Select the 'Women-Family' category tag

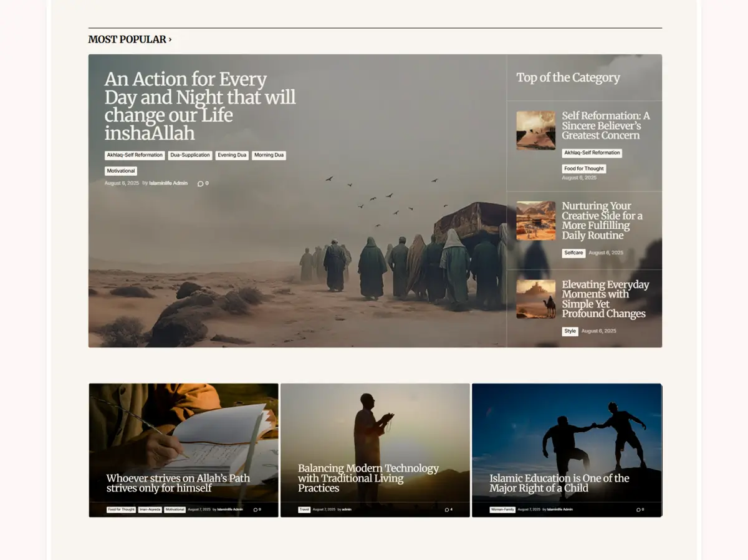point(502,509)
